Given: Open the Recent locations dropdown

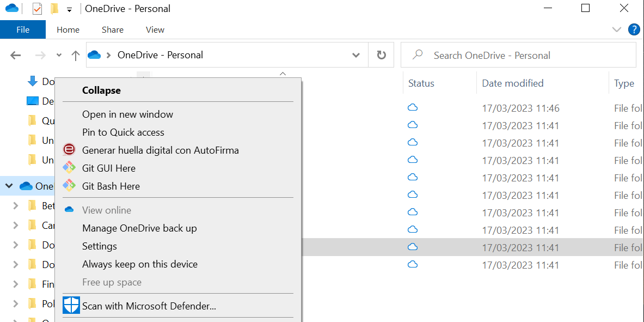Looking at the screenshot, I should 59,55.
